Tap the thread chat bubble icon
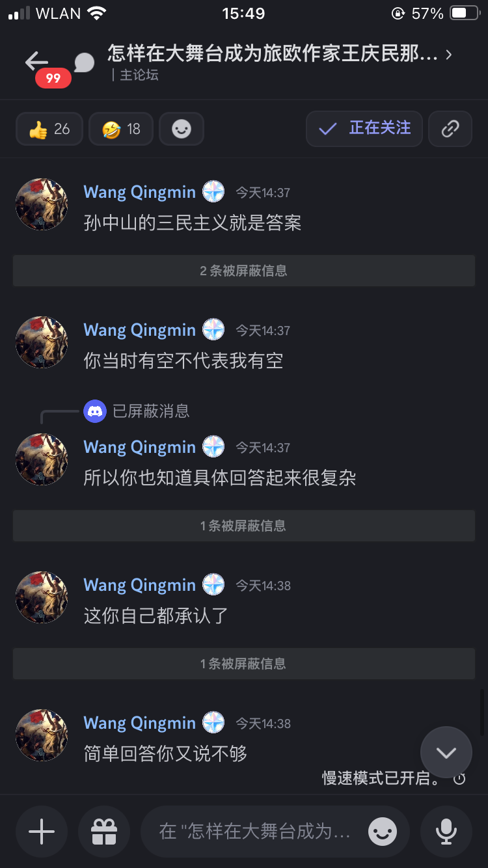This screenshot has width=488, height=868. (84, 63)
